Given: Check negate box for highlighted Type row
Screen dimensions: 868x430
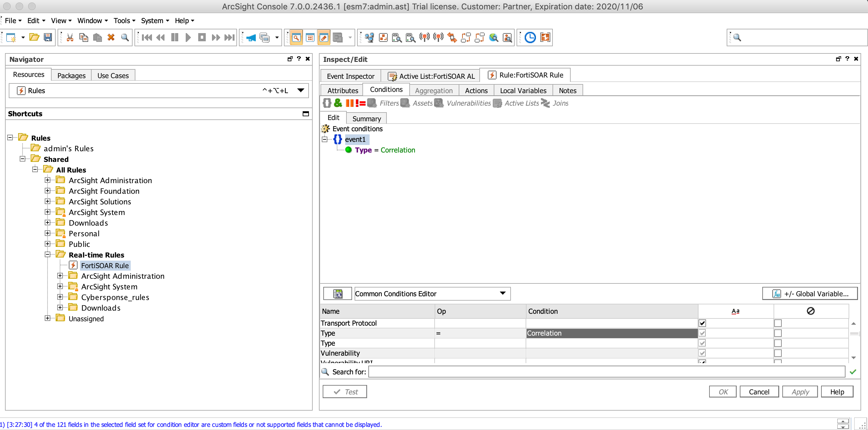Looking at the screenshot, I should tap(777, 333).
